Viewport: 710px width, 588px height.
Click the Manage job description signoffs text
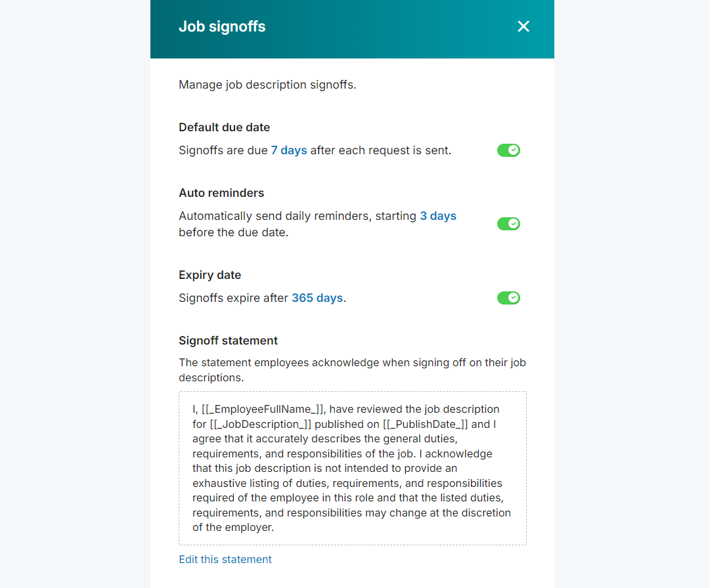click(267, 85)
